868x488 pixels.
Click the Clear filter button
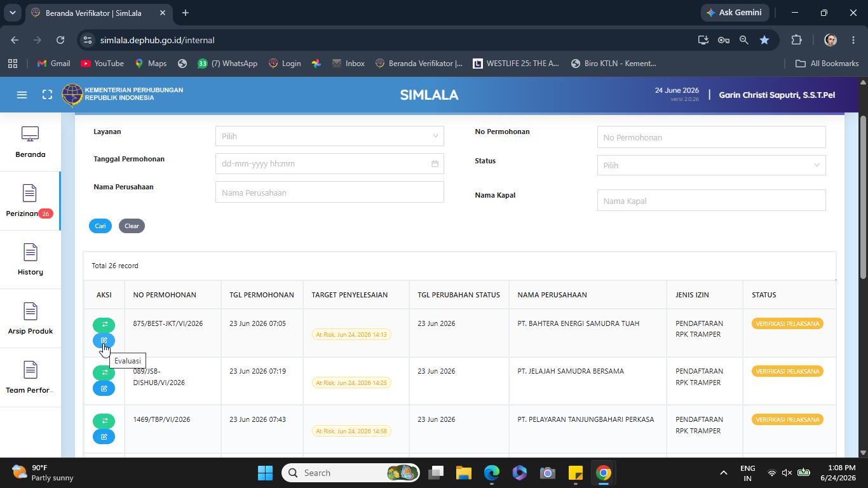click(132, 226)
